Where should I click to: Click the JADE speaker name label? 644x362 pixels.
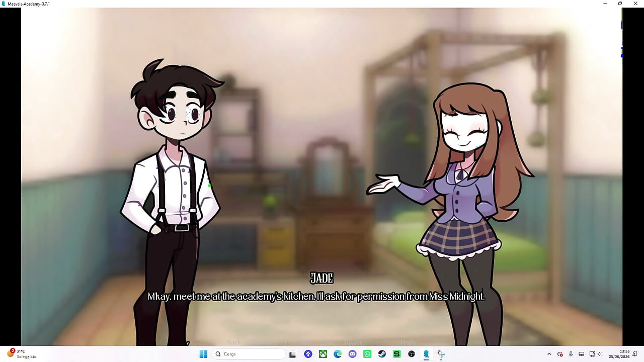coord(321,278)
